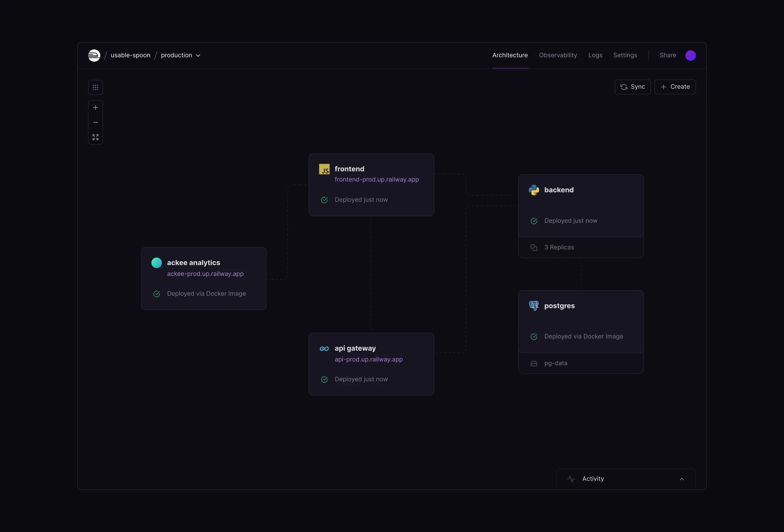The width and height of the screenshot is (784, 532).
Task: Expand the Activity panel chevron
Action: click(x=682, y=479)
